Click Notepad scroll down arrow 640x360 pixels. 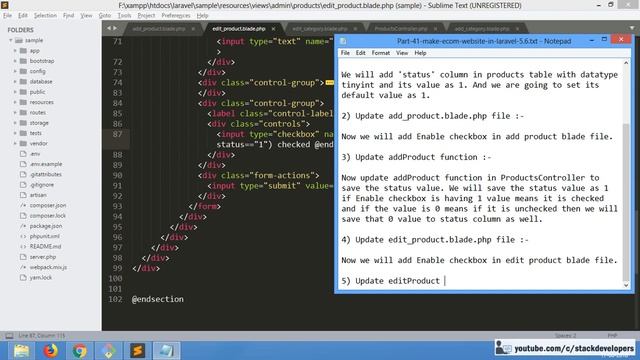tap(626, 285)
